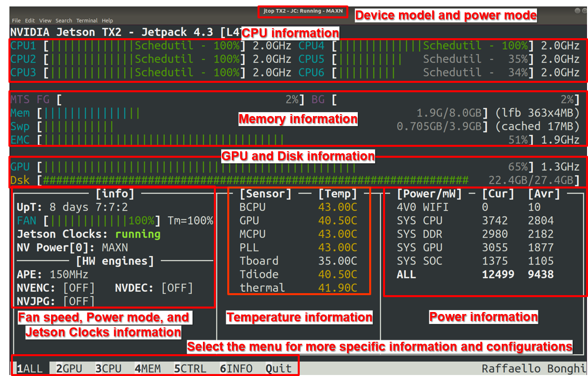The height and width of the screenshot is (376, 588).
Task: Switch to the 6INFO page
Action: (236, 369)
